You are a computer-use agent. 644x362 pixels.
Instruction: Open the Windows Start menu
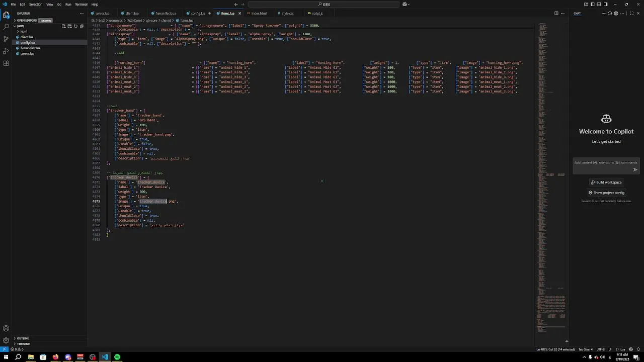6,357
